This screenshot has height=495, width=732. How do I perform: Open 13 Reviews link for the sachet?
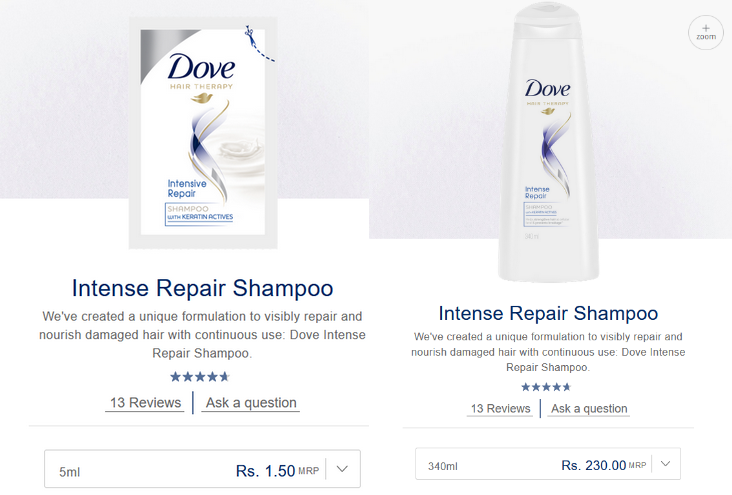coord(145,403)
